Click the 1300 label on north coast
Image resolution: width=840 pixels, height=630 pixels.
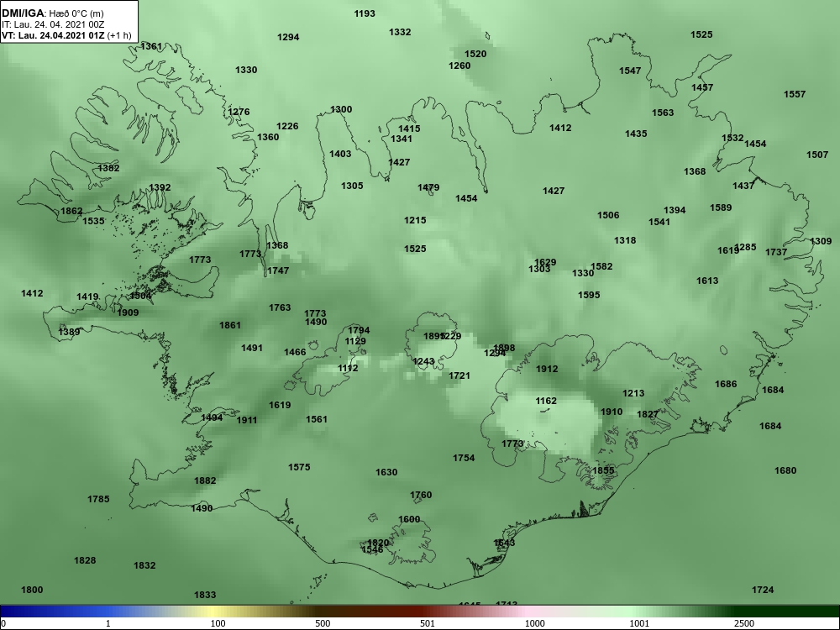[x=341, y=109]
